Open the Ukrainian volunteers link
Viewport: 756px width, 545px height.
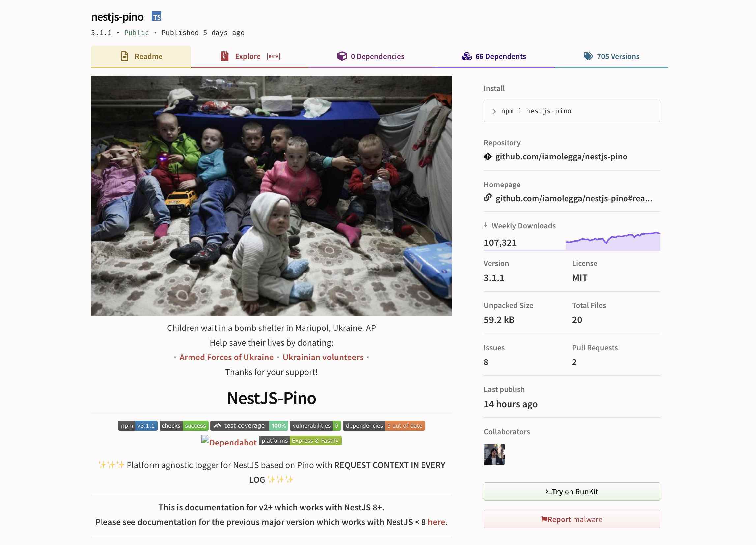click(323, 357)
